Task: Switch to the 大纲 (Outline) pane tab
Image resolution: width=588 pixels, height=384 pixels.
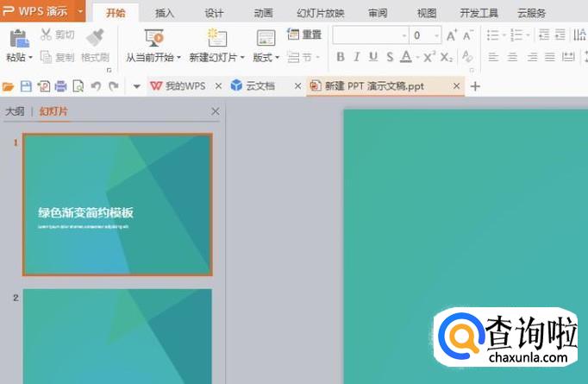Action: (x=15, y=111)
